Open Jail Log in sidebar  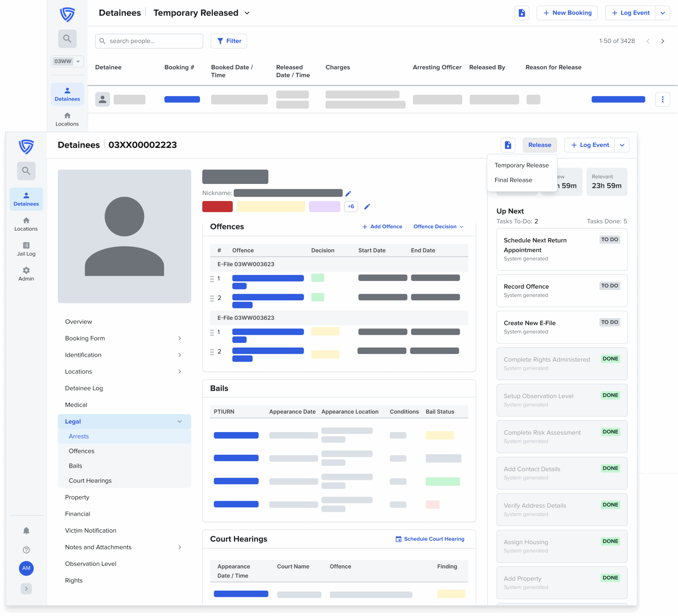coord(26,249)
